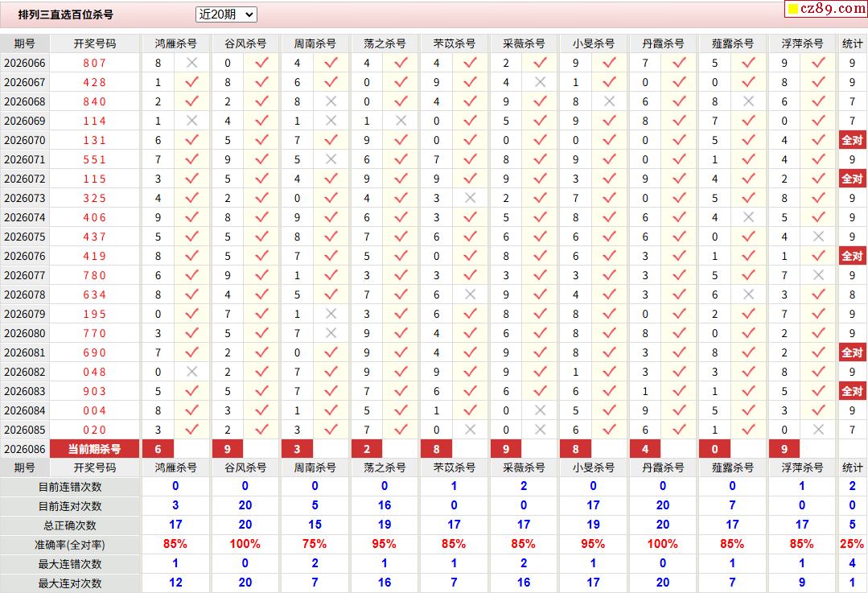Click the top 丹霞杀号 column header

pyautogui.click(x=663, y=43)
